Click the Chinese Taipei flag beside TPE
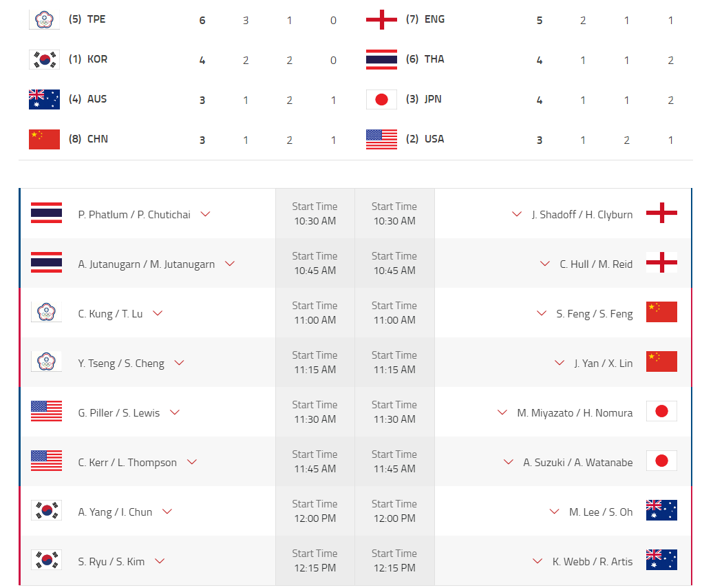Screen dimensions: 702x588 (45, 19)
